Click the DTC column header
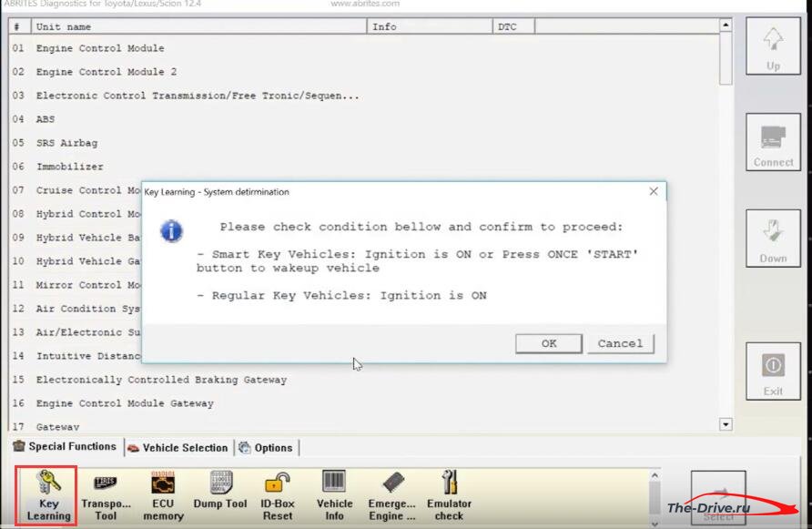The image size is (812, 529). (x=513, y=26)
